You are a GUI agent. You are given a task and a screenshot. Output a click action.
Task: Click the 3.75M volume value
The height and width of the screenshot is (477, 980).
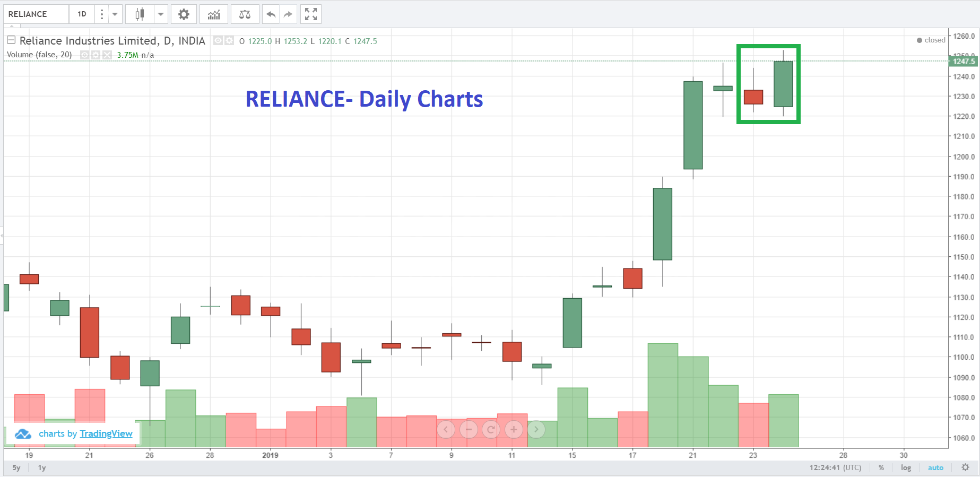tap(128, 55)
